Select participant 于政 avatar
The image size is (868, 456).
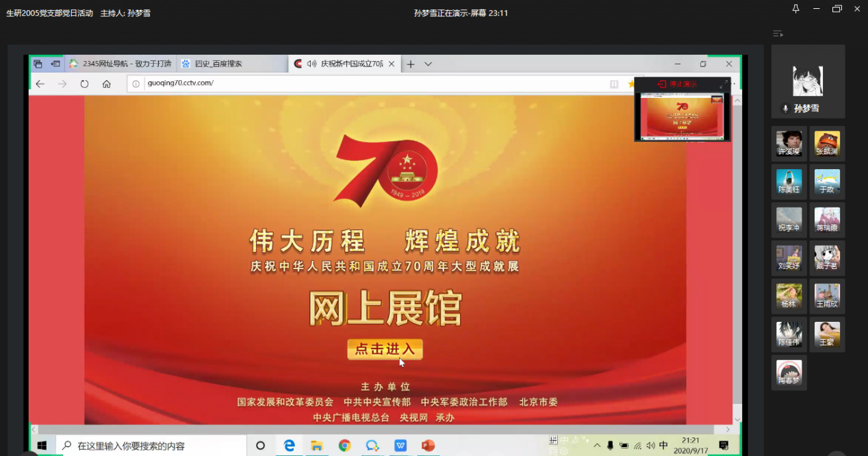pyautogui.click(x=827, y=181)
